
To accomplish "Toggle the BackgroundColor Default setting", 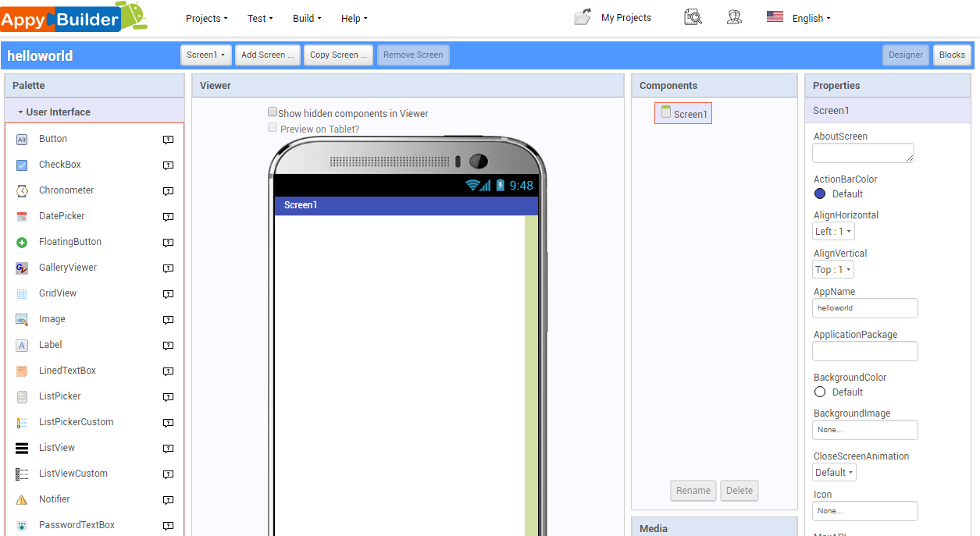I will (820, 392).
